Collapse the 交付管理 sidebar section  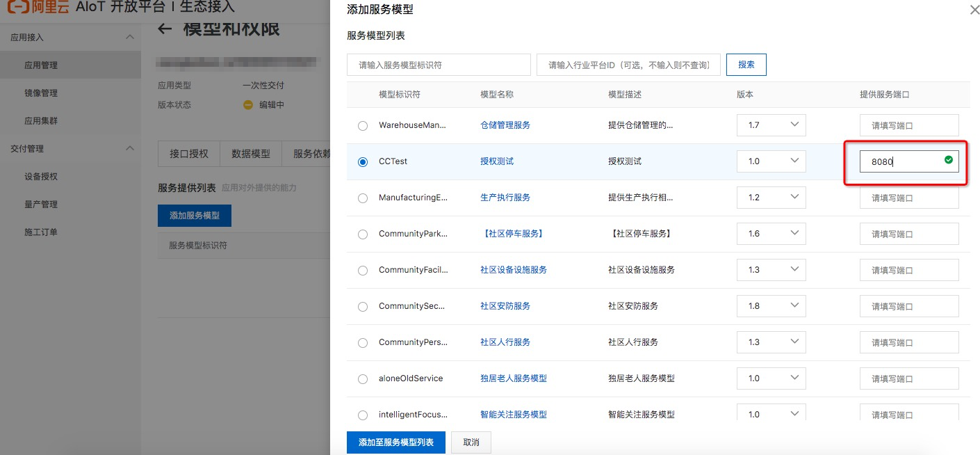[x=129, y=148]
